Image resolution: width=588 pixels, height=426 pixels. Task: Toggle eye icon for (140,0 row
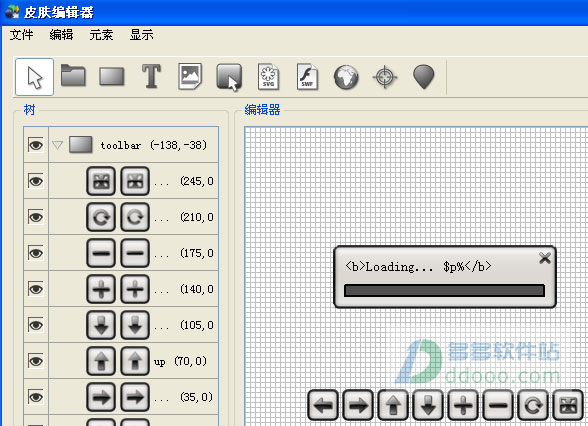click(36, 289)
